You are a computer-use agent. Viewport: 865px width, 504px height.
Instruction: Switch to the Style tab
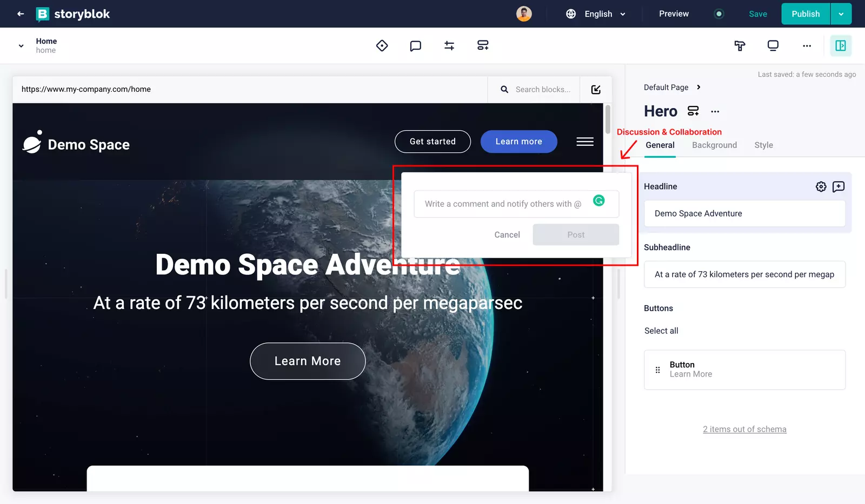(763, 145)
